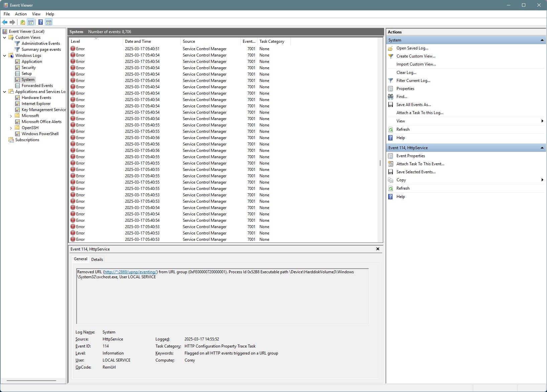The height and width of the screenshot is (392, 547).
Task: Click the Show/Hide Console Tree toolbar icon
Action: click(30, 22)
